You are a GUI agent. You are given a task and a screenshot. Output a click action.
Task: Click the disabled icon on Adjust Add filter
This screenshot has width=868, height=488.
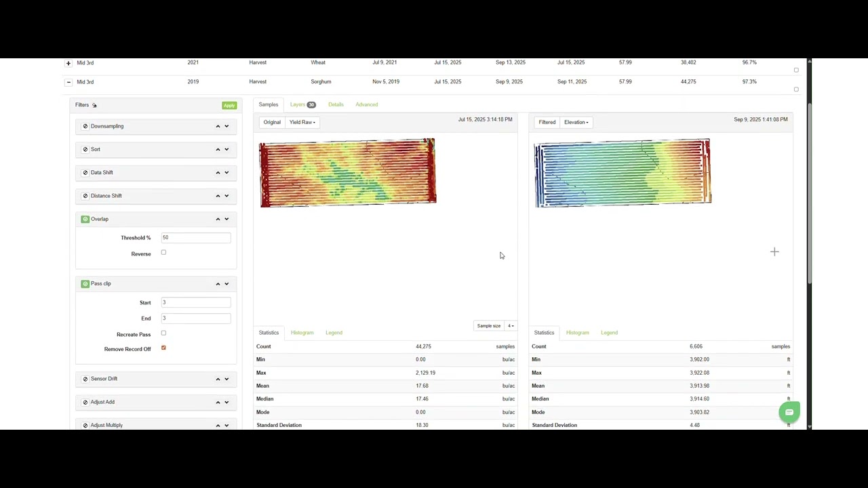(x=85, y=402)
